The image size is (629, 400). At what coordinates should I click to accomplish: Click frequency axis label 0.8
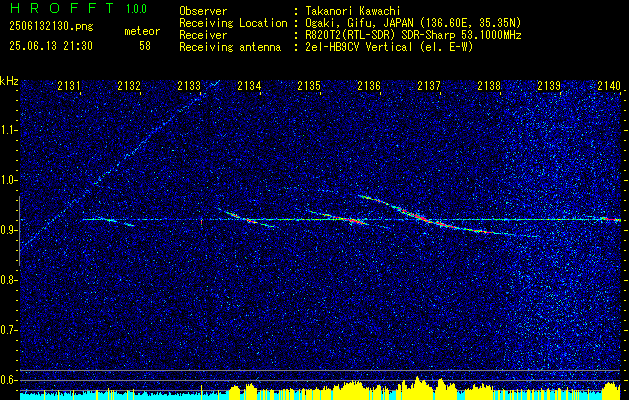click(8, 280)
